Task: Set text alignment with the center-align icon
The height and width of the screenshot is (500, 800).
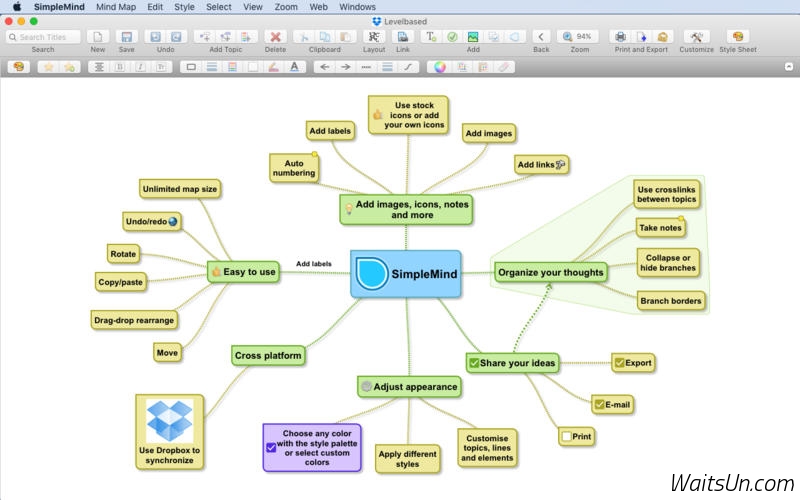Action: click(99, 67)
